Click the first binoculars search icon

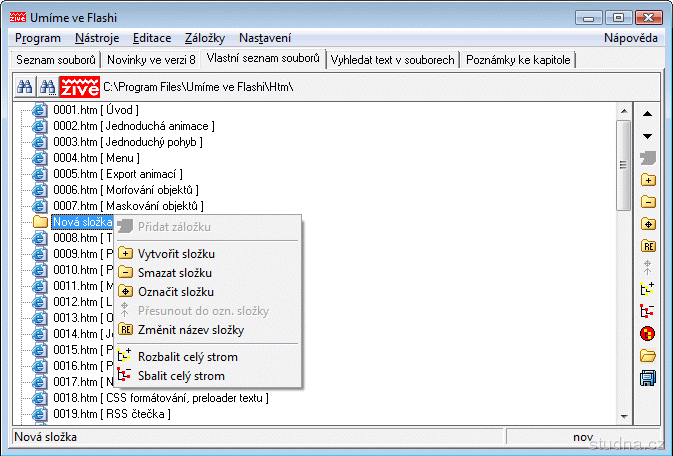point(25,87)
